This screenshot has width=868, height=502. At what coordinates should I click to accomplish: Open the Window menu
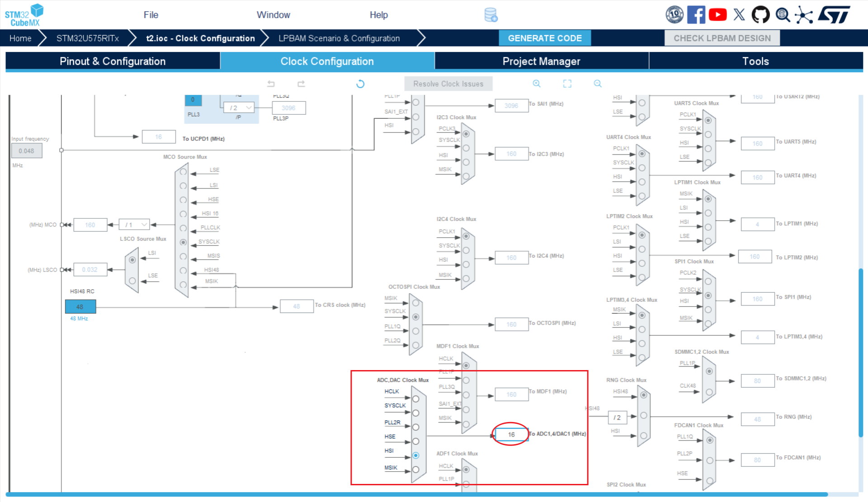pyautogui.click(x=273, y=14)
